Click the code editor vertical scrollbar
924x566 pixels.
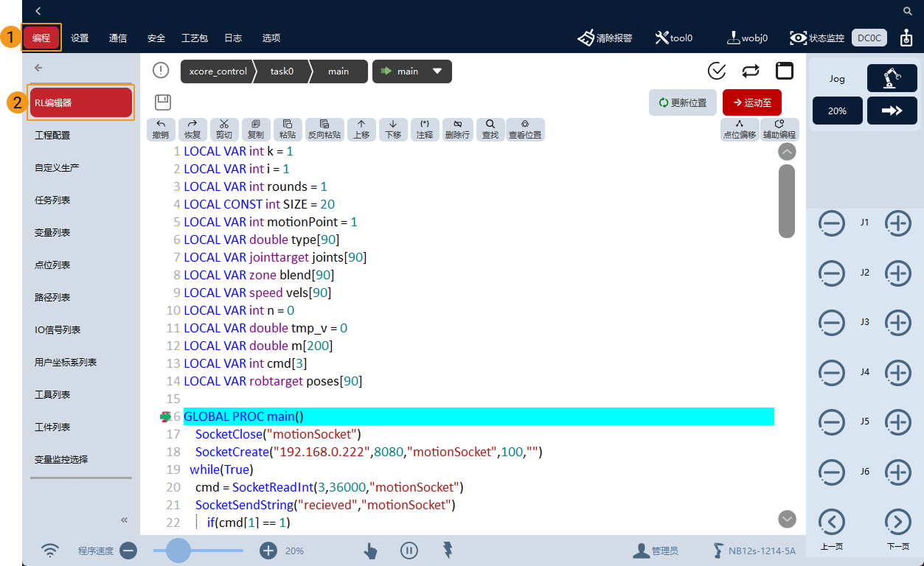click(x=787, y=200)
